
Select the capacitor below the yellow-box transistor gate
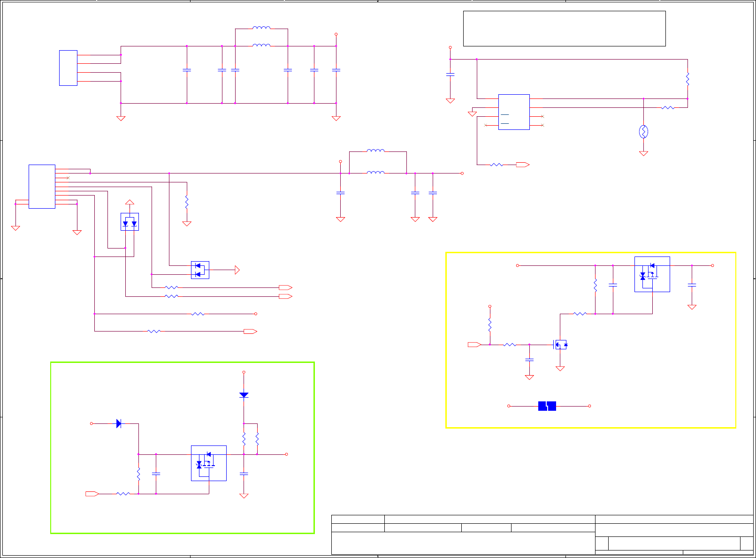tap(529, 360)
